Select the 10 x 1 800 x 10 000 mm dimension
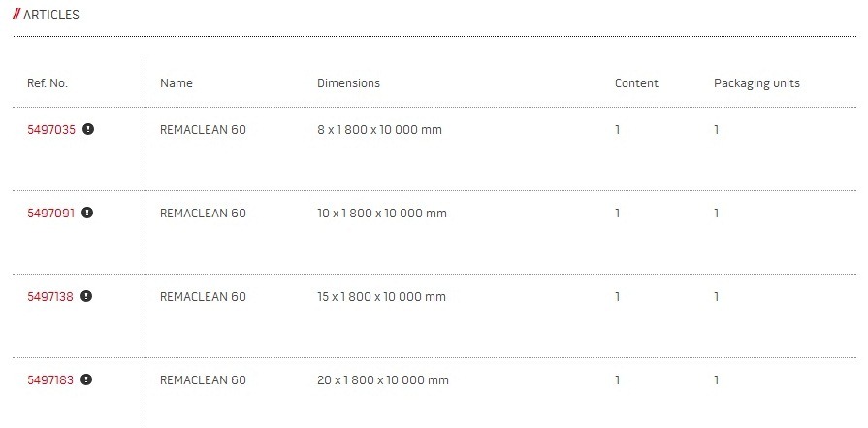 [382, 214]
